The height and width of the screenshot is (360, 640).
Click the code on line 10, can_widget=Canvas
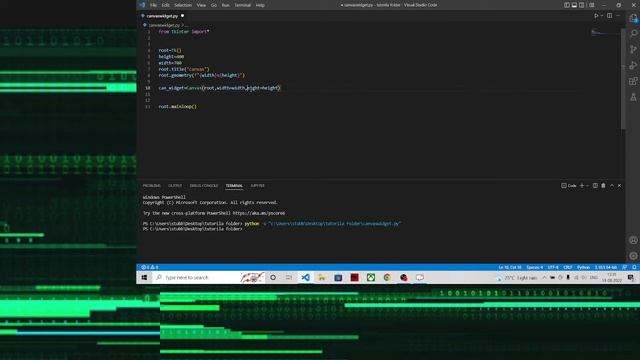click(220, 88)
